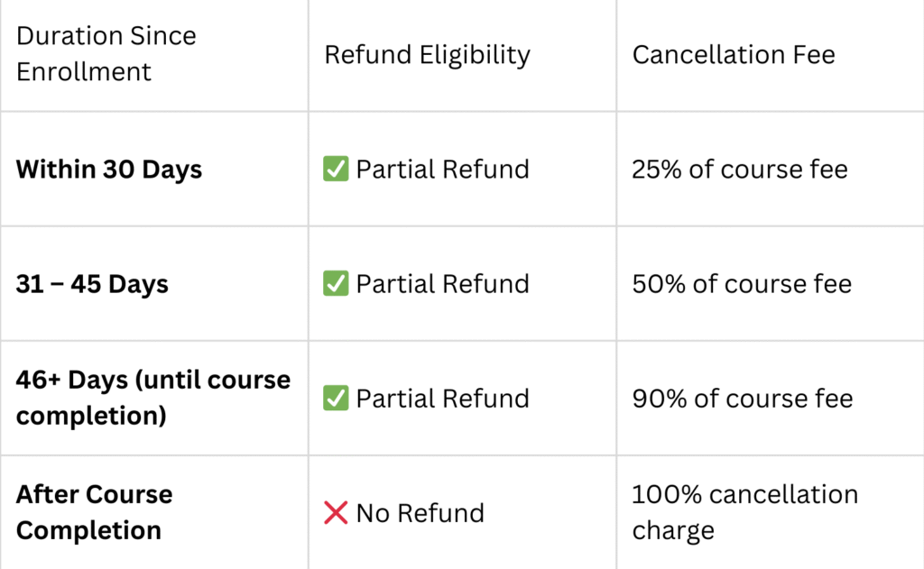This screenshot has width=924, height=569.
Task: Click 'Partial Refund' text in 46+ Days row
Action: coord(442,398)
